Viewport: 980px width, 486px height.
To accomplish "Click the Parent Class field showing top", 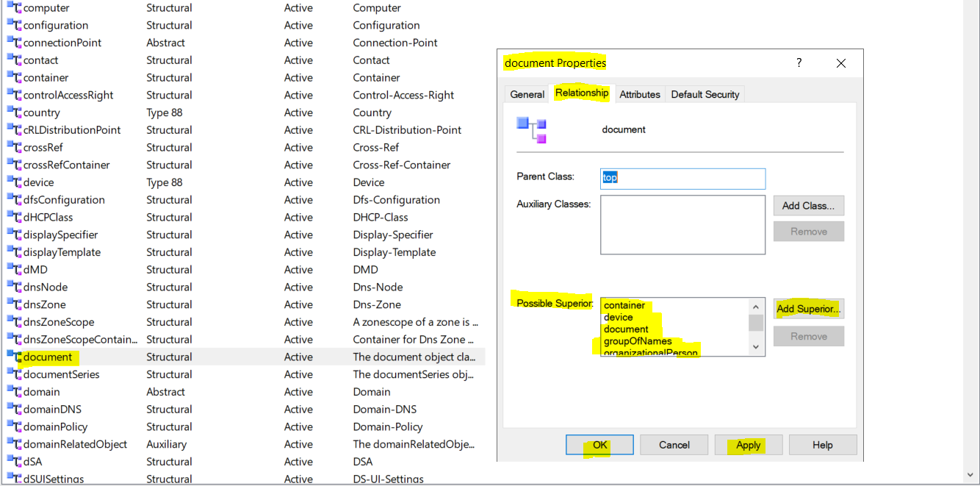I will coord(682,179).
